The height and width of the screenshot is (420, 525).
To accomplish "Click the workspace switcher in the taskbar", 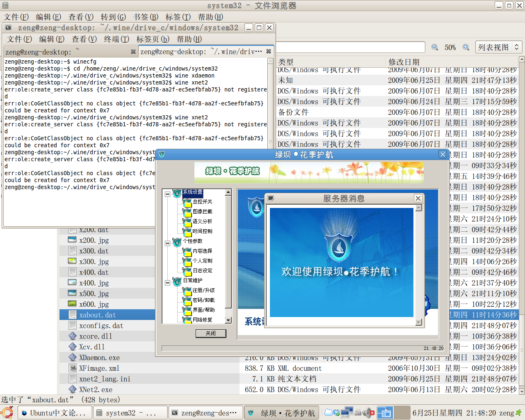I will point(393,413).
